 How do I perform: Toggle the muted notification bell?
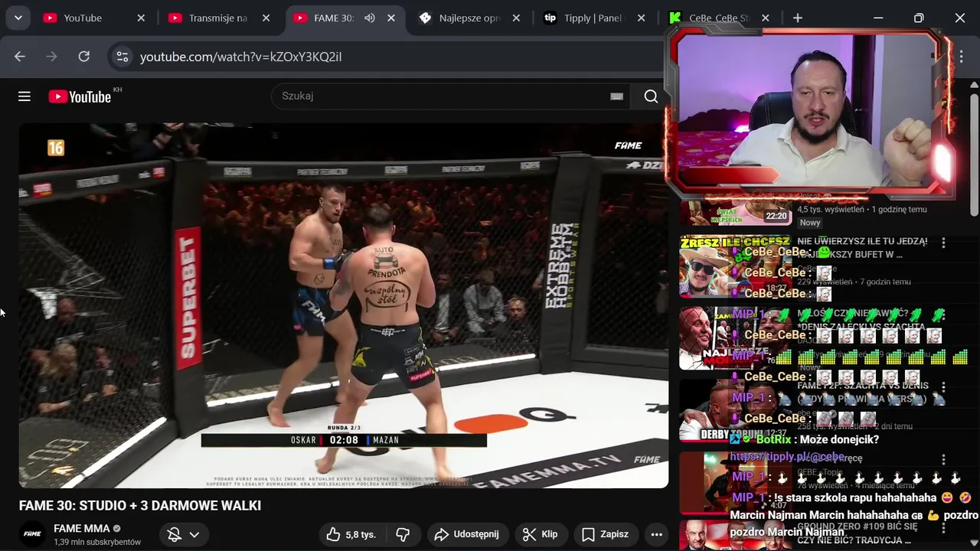coord(175,534)
